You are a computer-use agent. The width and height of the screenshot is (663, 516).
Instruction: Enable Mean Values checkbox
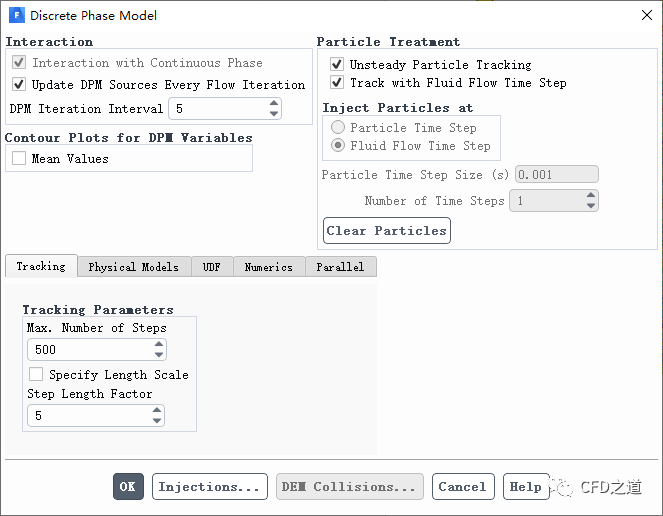tap(20, 159)
